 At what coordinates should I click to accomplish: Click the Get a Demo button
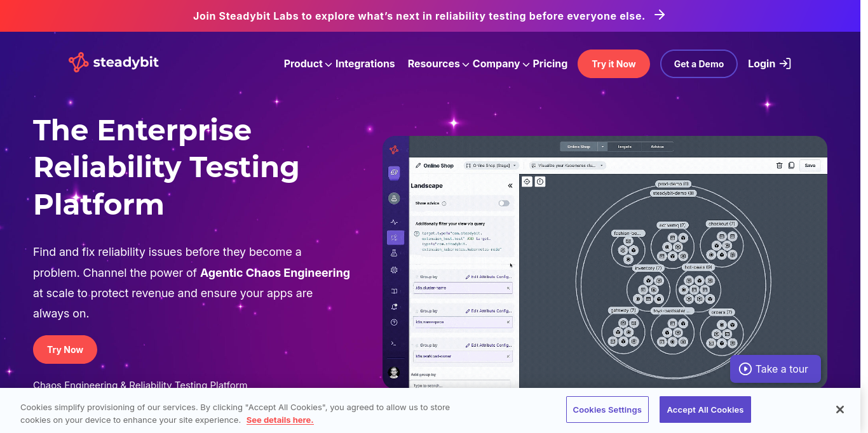click(699, 63)
